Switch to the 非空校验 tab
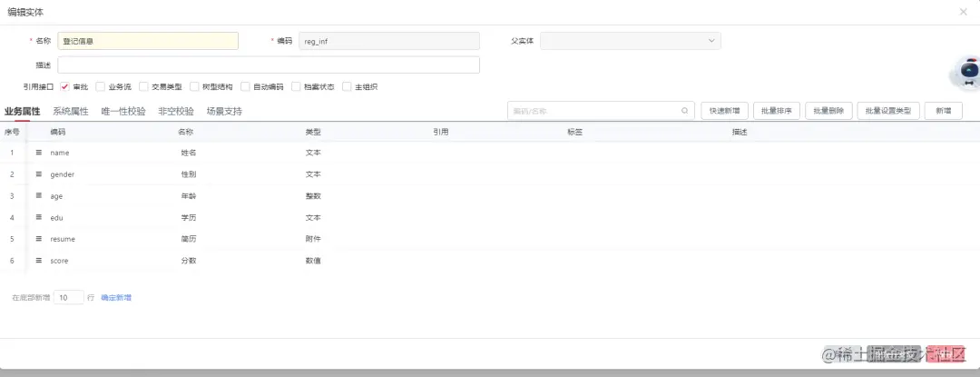The width and height of the screenshot is (980, 377). tap(176, 112)
